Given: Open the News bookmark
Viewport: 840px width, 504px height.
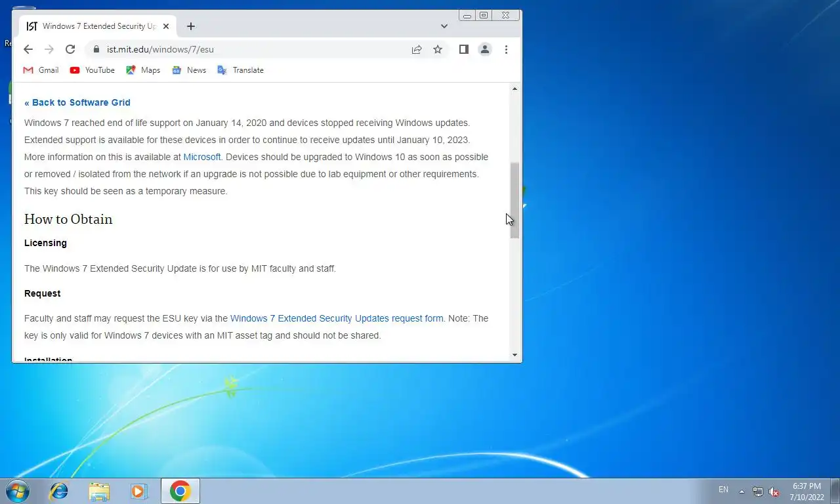Looking at the screenshot, I should click(189, 70).
